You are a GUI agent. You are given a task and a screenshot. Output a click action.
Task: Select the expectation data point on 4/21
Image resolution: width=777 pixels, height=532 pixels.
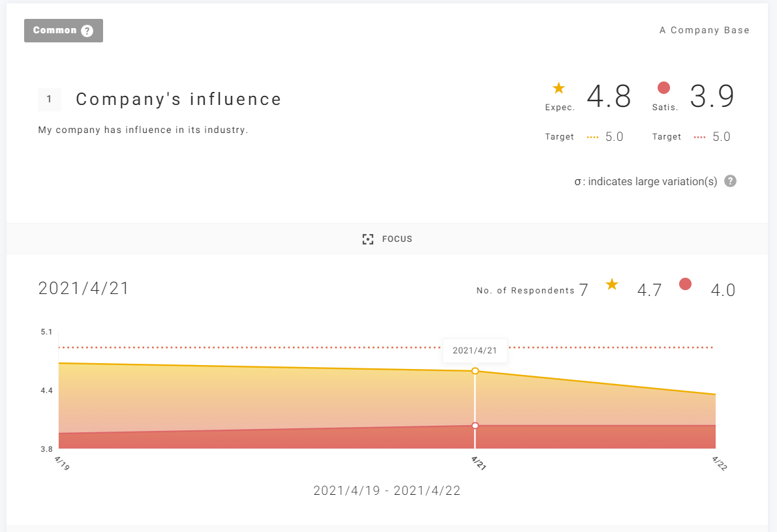tap(475, 371)
